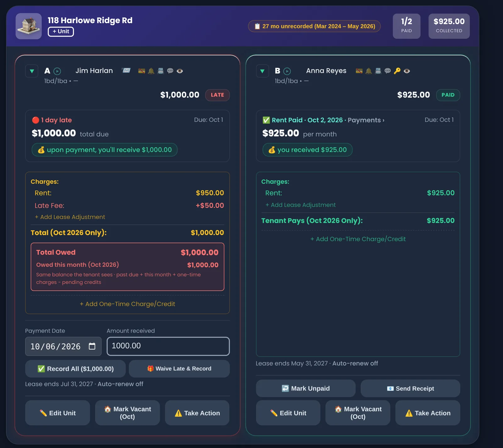Open the chat bubble icon for Jim Harlan
The image size is (503, 448).
coord(170,71)
